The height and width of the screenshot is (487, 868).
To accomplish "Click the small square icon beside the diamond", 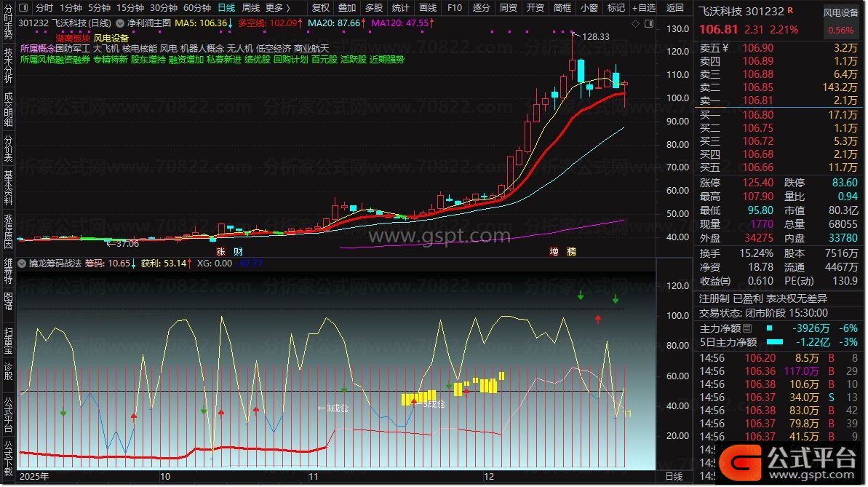I will point(648,23).
